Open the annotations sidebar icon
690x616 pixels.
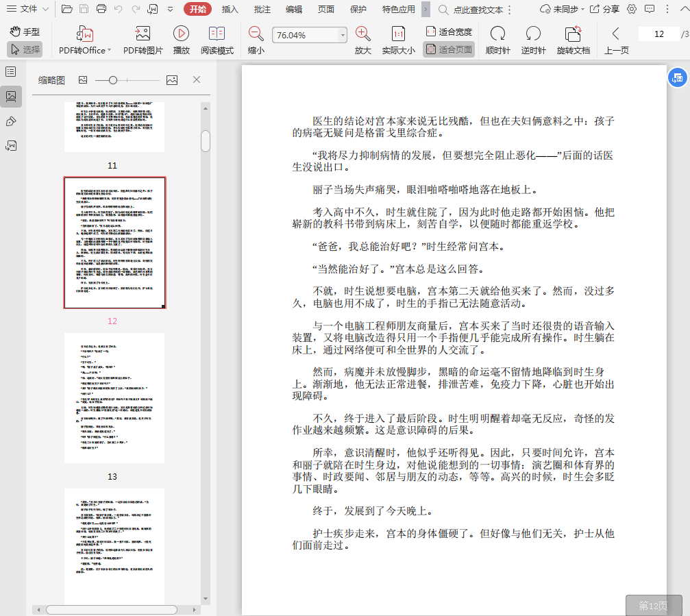11,121
